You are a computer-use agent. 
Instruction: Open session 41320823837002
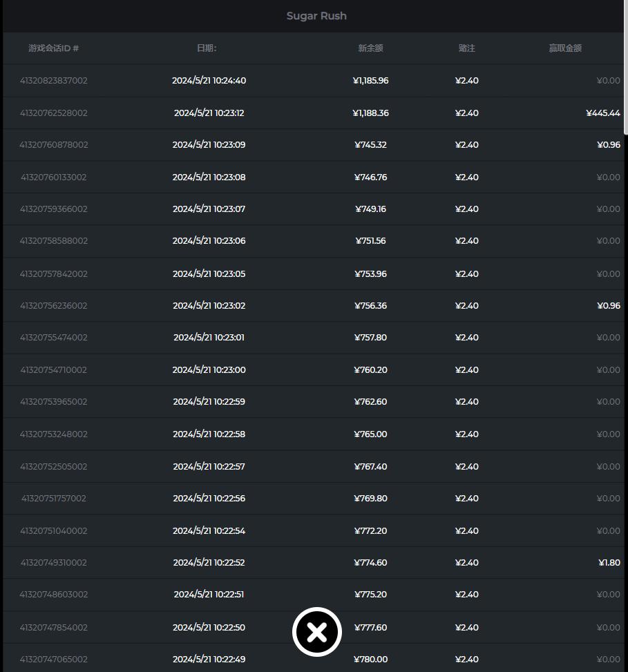click(54, 81)
